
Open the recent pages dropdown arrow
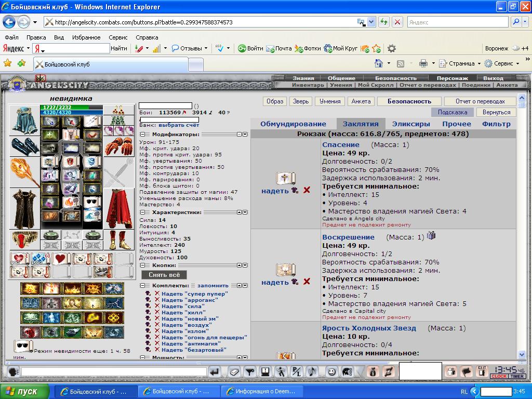[x=35, y=22]
